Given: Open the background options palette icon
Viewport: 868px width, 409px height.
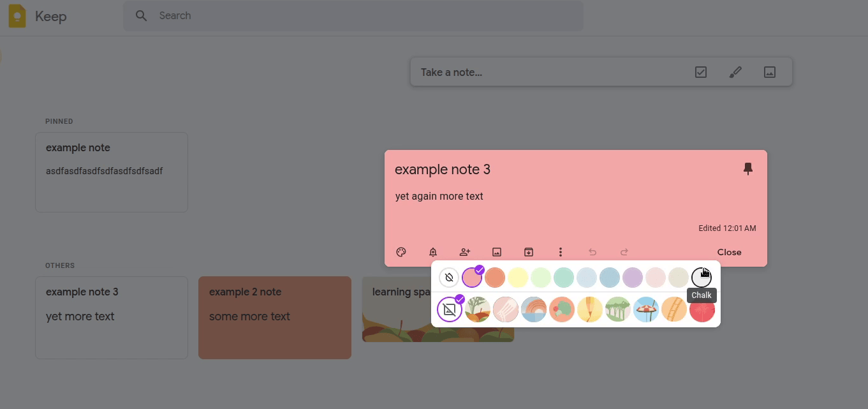Looking at the screenshot, I should [x=401, y=252].
